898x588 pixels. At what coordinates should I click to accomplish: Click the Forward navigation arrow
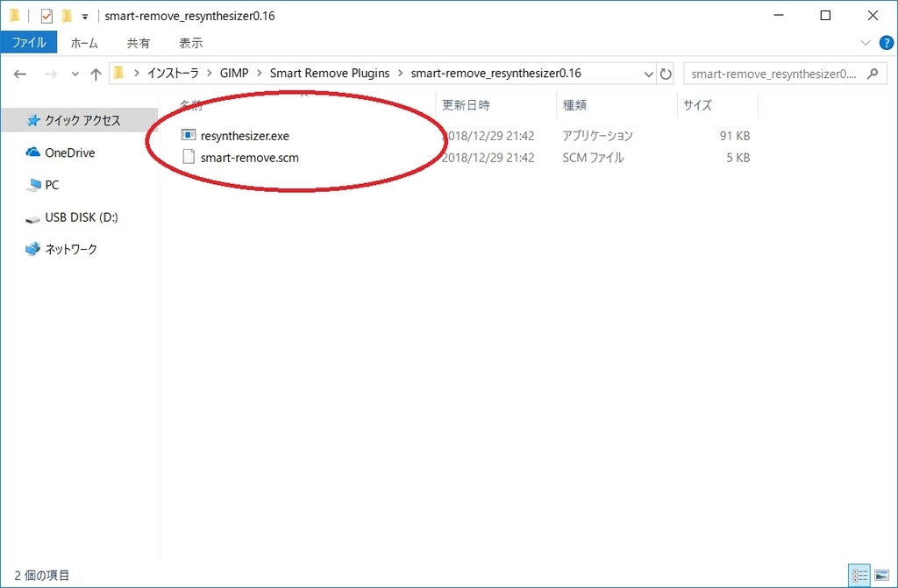50,74
